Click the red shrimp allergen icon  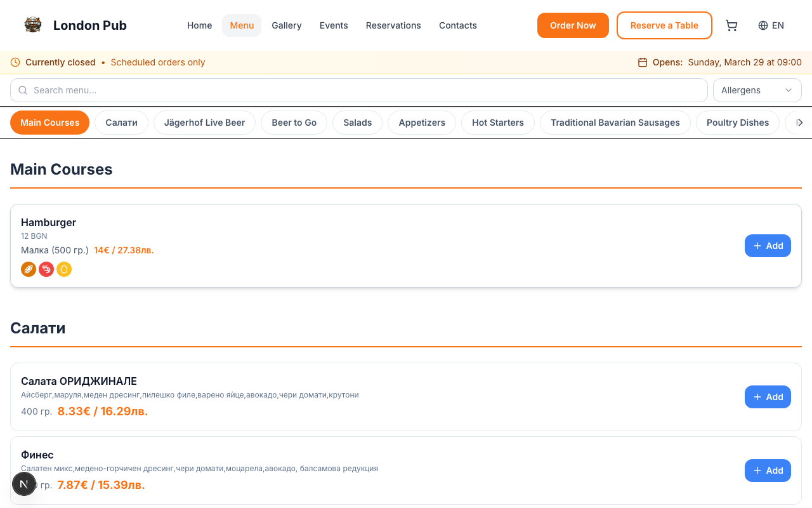(x=46, y=269)
